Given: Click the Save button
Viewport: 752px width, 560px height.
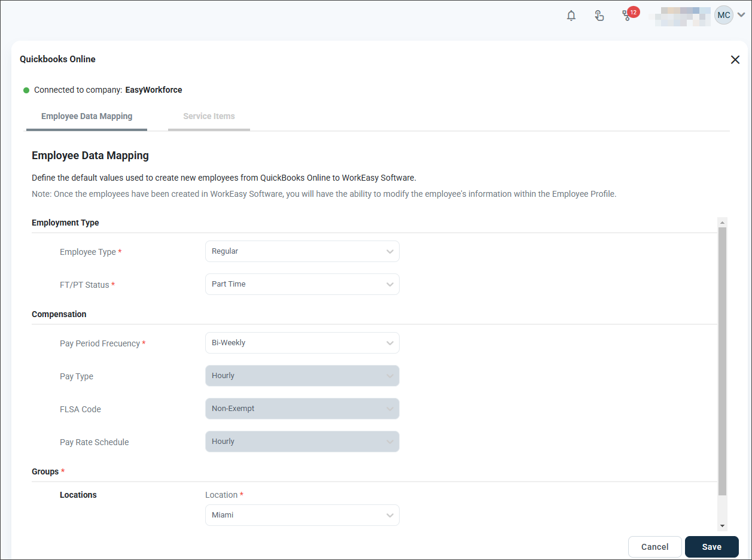Looking at the screenshot, I should pos(712,547).
